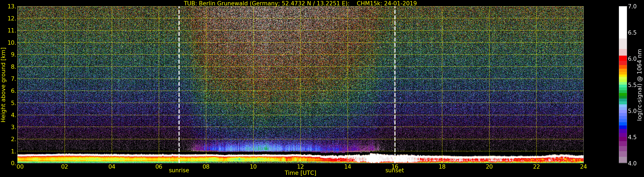Click the height tick label '6.'
Screen dimensions: 644x177
pyautogui.click(x=14, y=91)
